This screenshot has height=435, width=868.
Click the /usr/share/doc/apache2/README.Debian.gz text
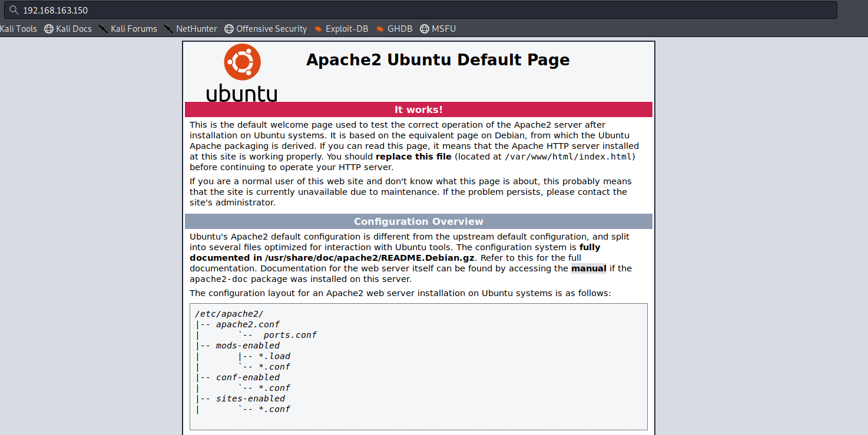point(370,258)
